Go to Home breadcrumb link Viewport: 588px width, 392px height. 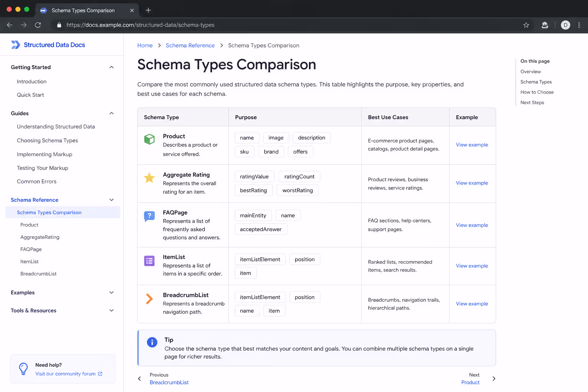pyautogui.click(x=145, y=45)
